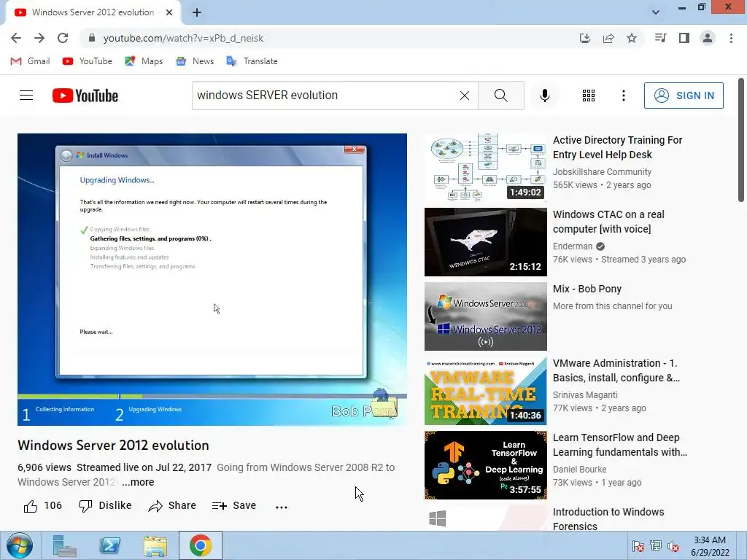Open Active Directory Training thumbnail

485,168
